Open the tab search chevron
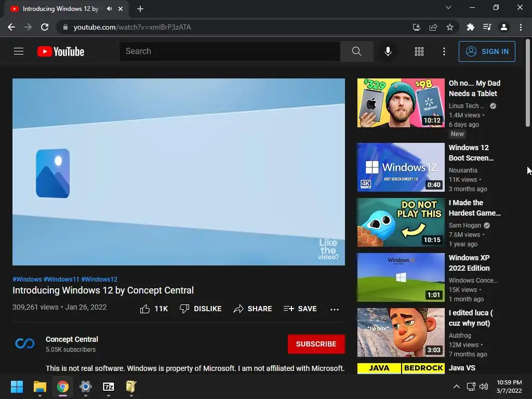The height and width of the screenshot is (399, 532). pyautogui.click(x=448, y=7)
